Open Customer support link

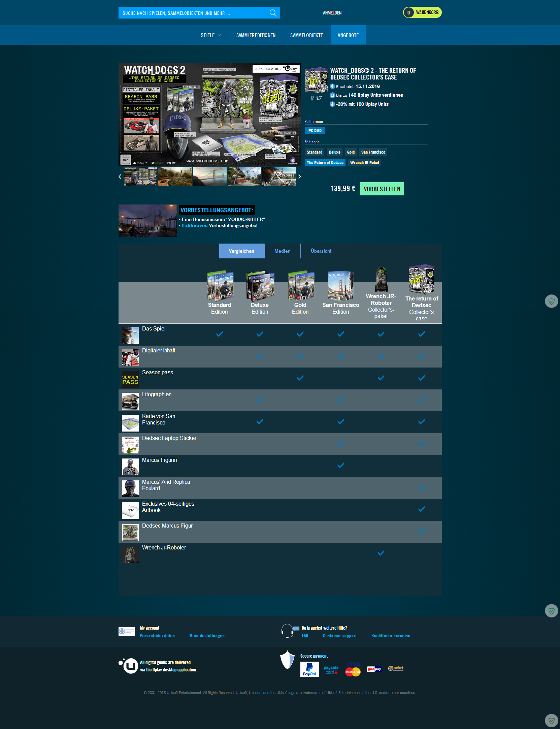coord(340,636)
